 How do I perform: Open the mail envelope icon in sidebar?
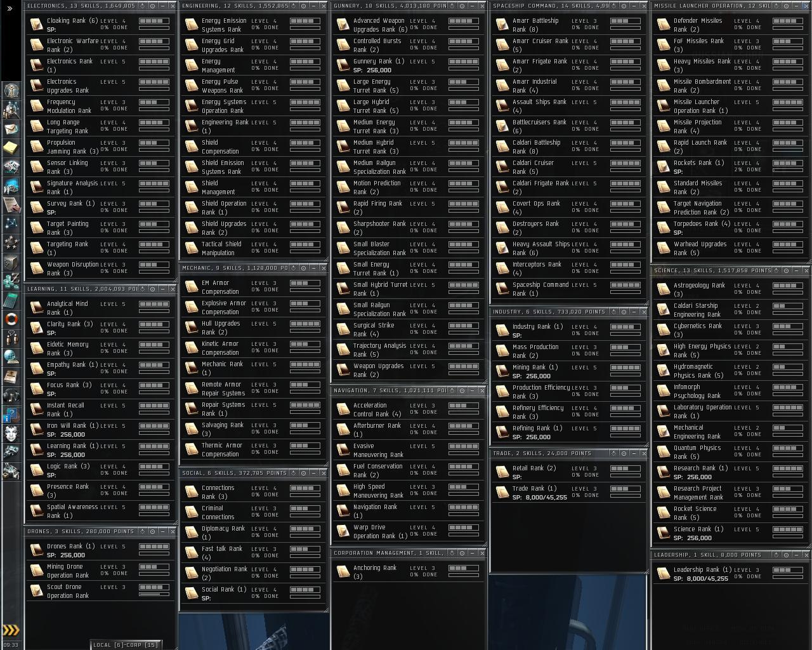tap(11, 129)
